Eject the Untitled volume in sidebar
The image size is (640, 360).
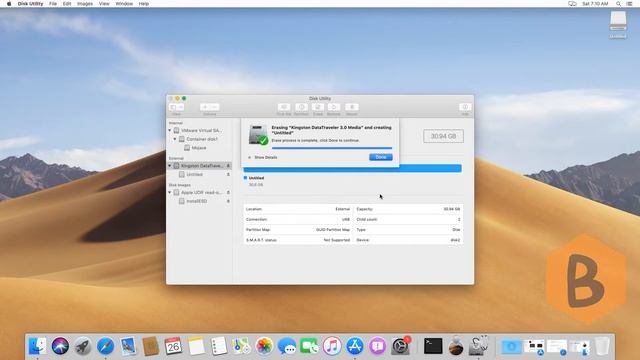(x=228, y=174)
